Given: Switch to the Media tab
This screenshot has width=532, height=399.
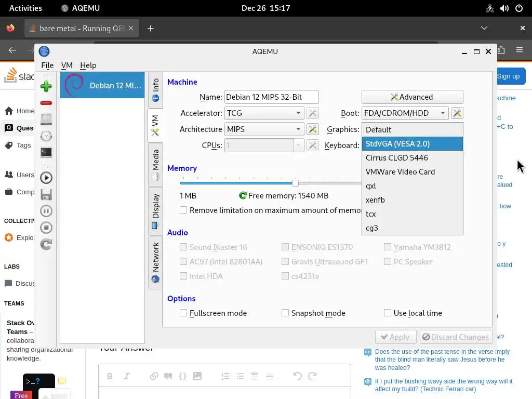Looking at the screenshot, I should pos(155,165).
